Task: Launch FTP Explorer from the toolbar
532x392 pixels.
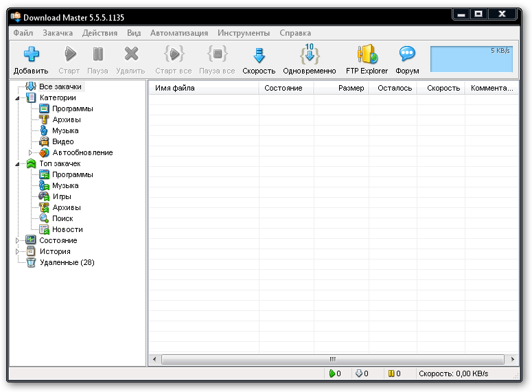Action: pos(367,55)
